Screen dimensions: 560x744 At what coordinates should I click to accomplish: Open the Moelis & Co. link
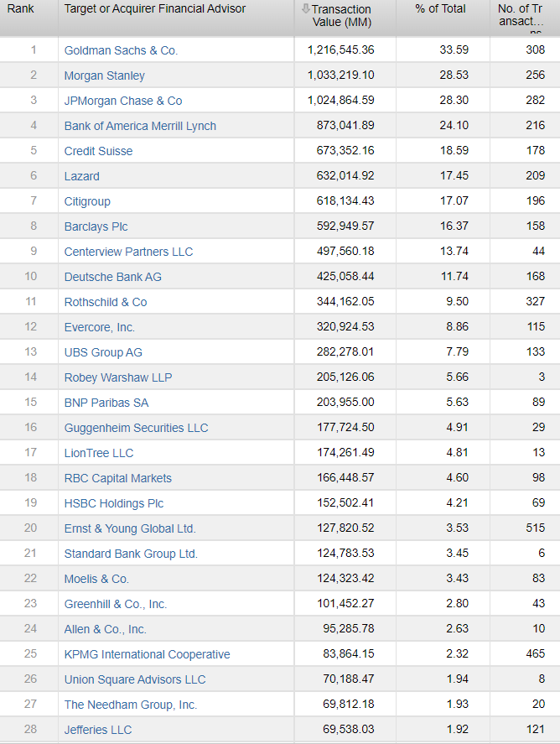96,579
